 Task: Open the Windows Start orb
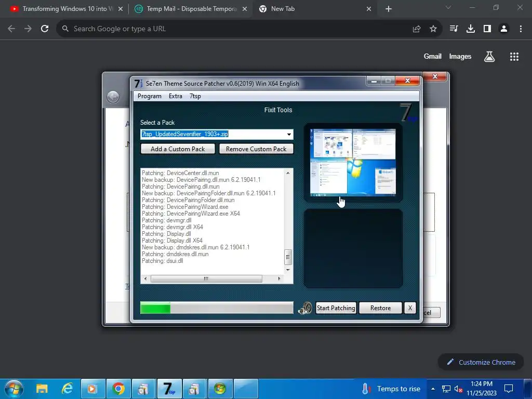click(x=14, y=389)
